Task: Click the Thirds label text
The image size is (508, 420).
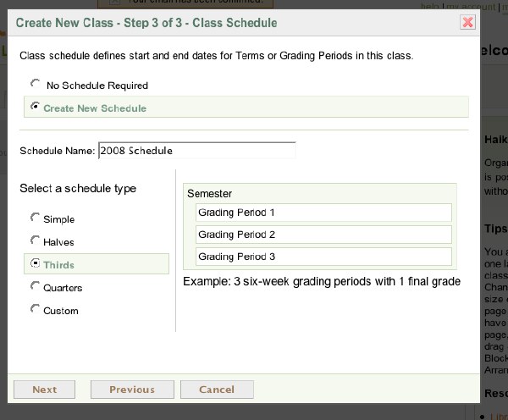Action: [x=59, y=265]
